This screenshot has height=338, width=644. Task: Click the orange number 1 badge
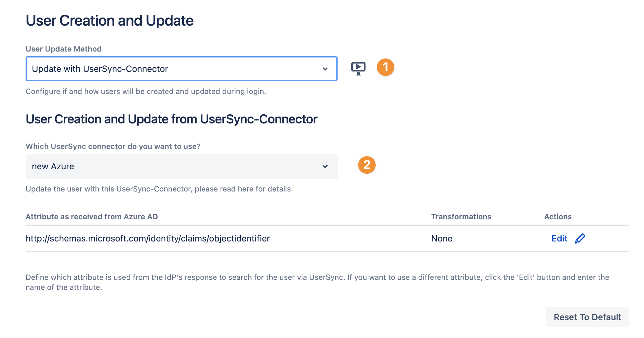385,67
